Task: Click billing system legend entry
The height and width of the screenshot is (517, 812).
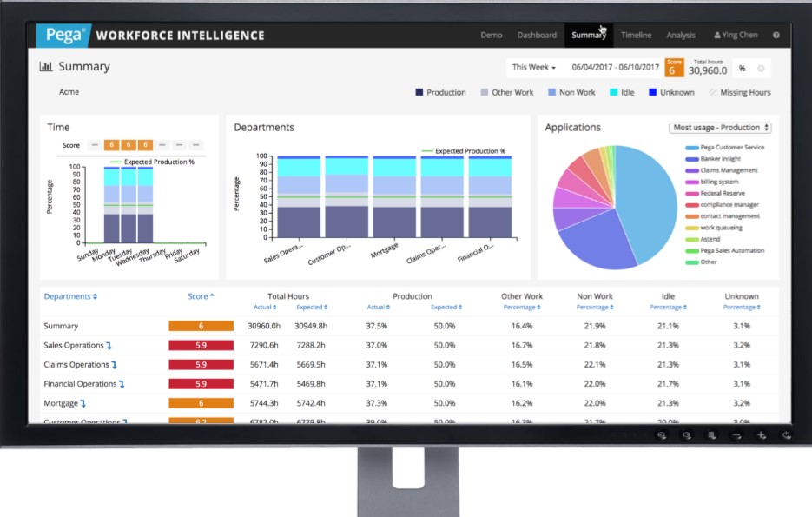Action: click(711, 182)
